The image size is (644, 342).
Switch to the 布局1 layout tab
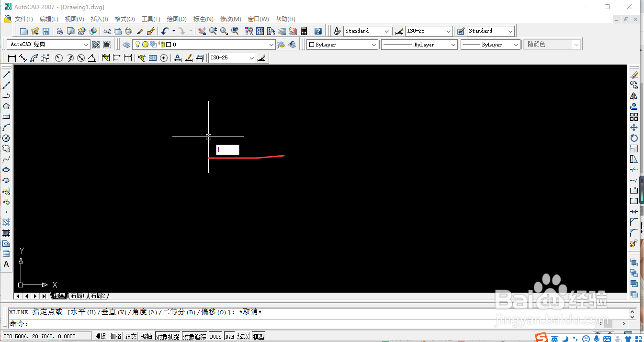coord(78,296)
